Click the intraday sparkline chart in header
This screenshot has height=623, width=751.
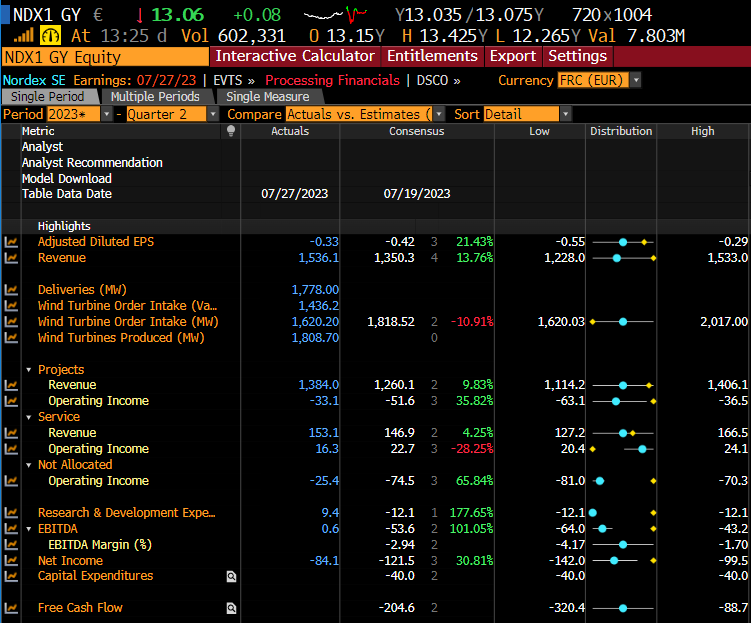[335, 15]
